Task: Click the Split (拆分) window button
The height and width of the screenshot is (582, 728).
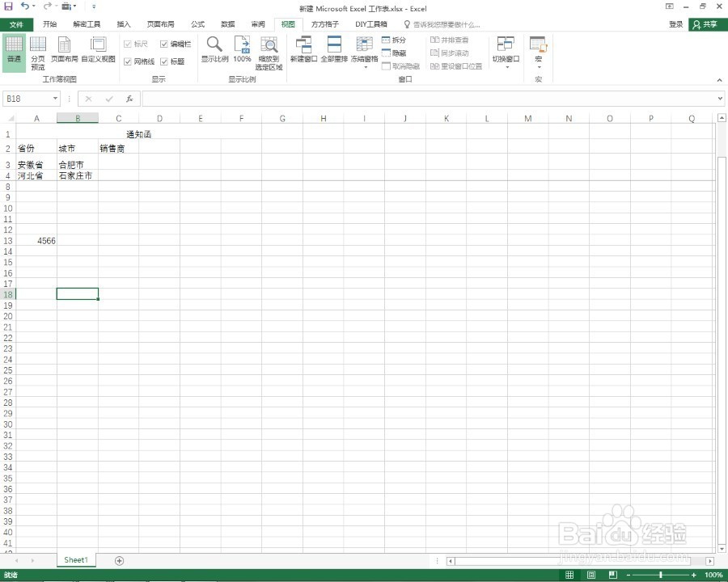Action: pos(394,40)
